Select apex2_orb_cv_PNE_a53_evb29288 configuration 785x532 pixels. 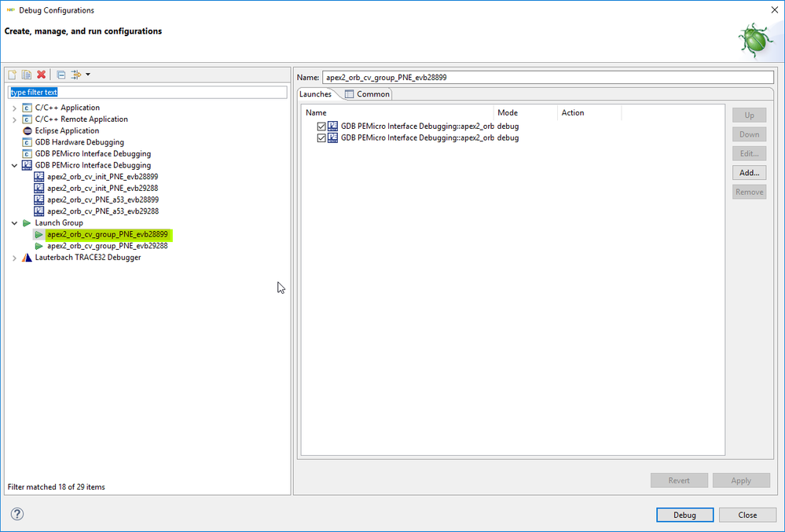pyautogui.click(x=103, y=211)
